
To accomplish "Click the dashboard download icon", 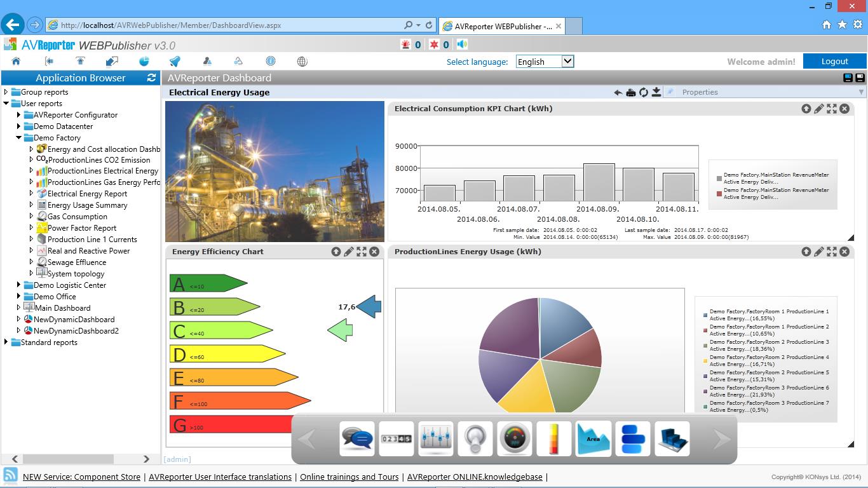I will point(656,93).
